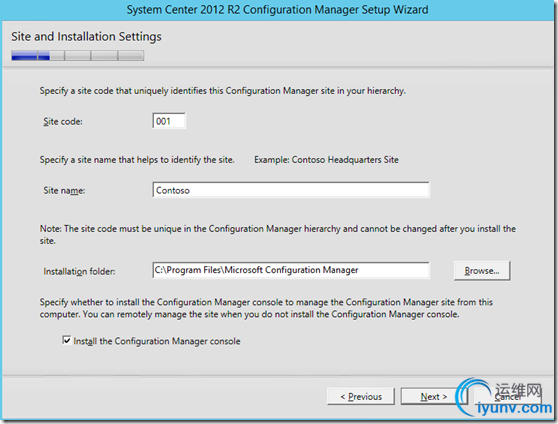The image size is (558, 424).
Task: Proceed with the Next button
Action: tap(433, 396)
